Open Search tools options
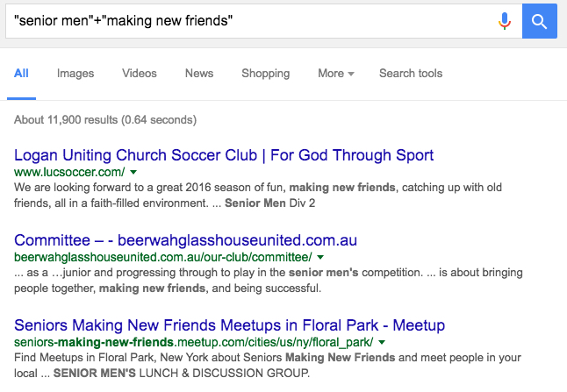The image size is (567, 392). point(411,74)
